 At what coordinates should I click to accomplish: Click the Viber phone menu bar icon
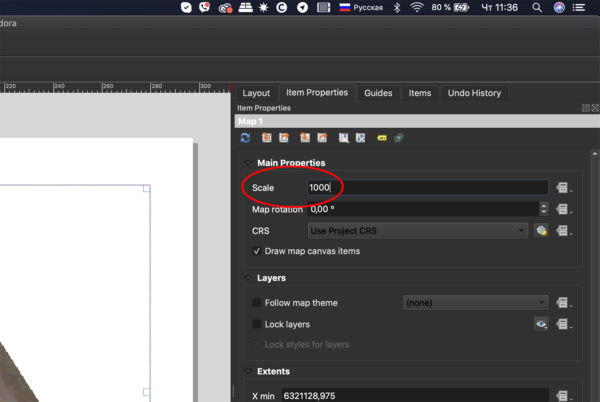coord(205,7)
